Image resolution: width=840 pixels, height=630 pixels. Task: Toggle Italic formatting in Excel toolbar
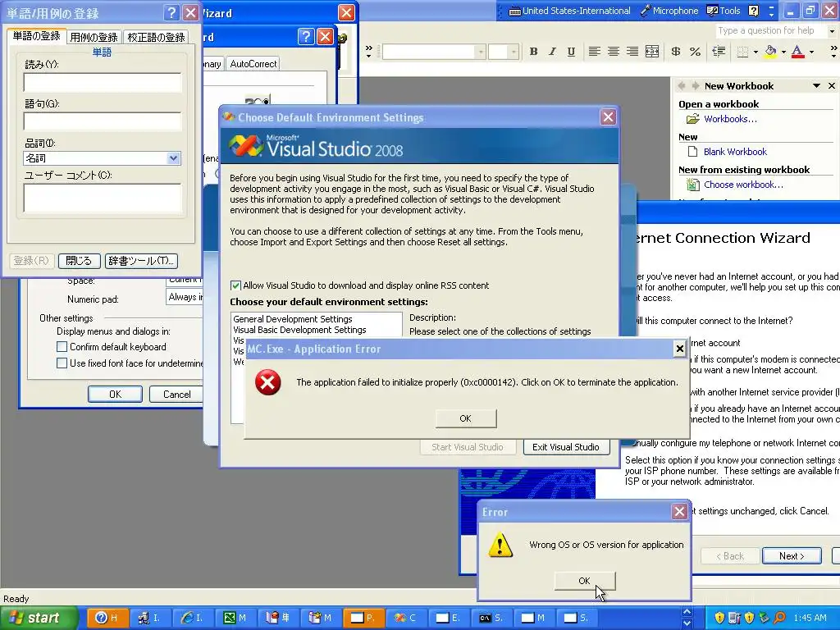pyautogui.click(x=552, y=52)
